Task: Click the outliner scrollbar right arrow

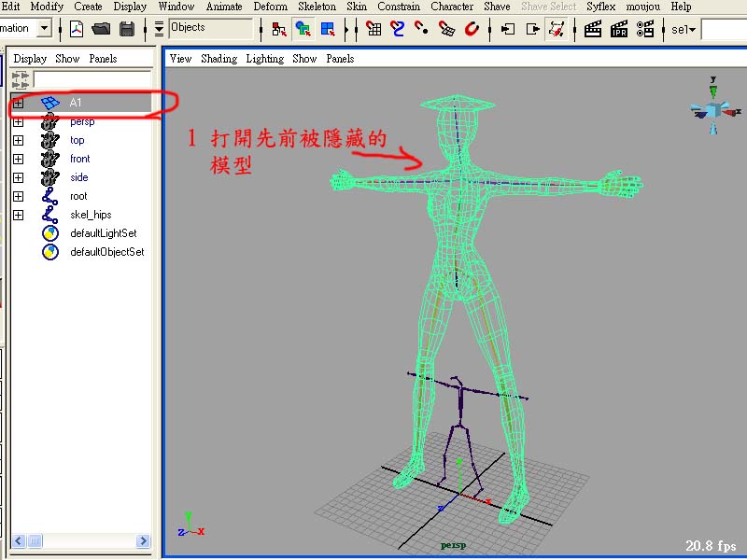Action: tap(143, 540)
